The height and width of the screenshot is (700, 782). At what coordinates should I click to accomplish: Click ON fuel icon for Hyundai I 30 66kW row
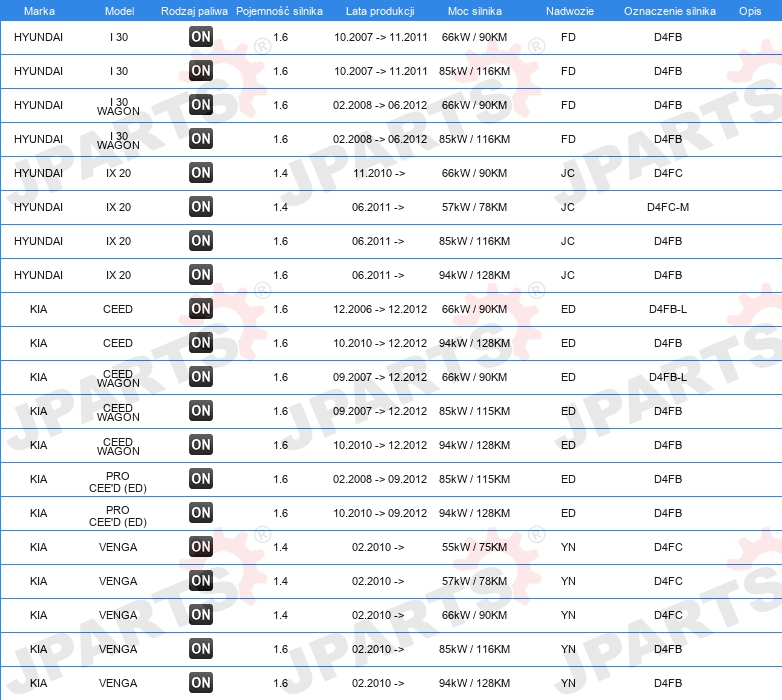tap(201, 37)
